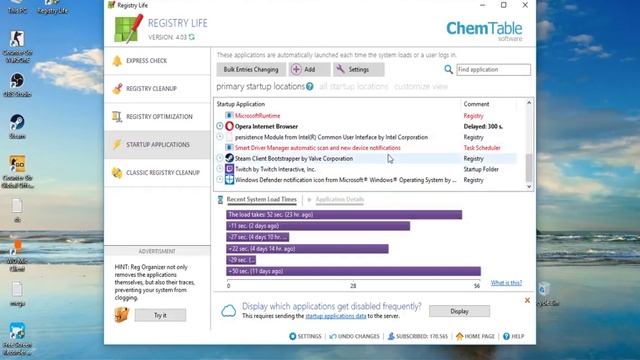640x360 pixels.
Task: Select the Counter-Strike Warzone desktop shortcut
Action: pyautogui.click(x=17, y=47)
